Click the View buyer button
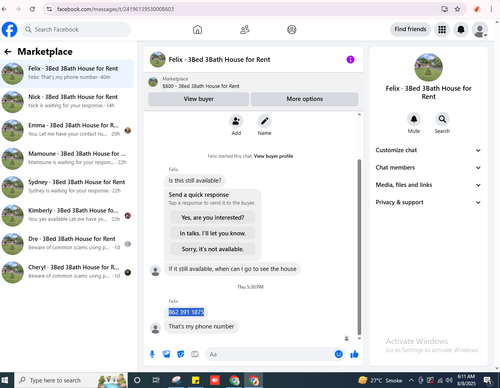500x388 pixels. [198, 99]
